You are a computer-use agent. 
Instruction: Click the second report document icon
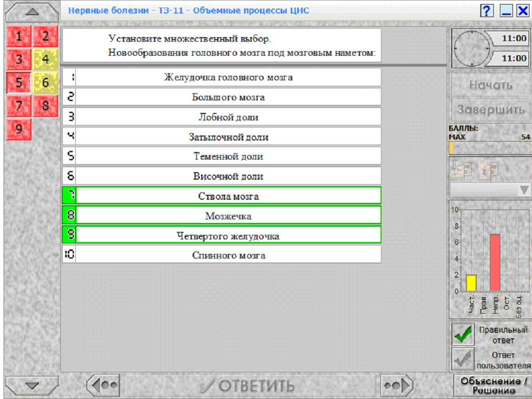488,170
